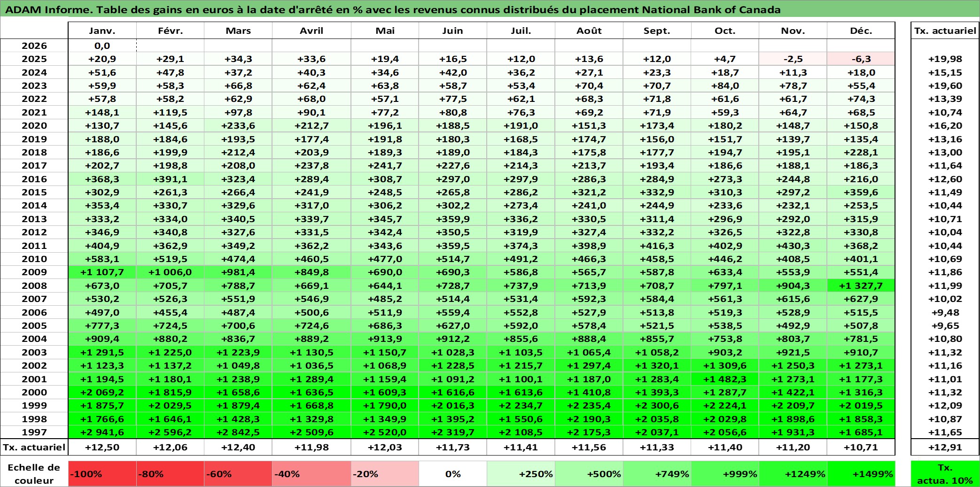Click the 'Tx. actua. 10%' green cell
The width and height of the screenshot is (980, 487).
click(945, 474)
